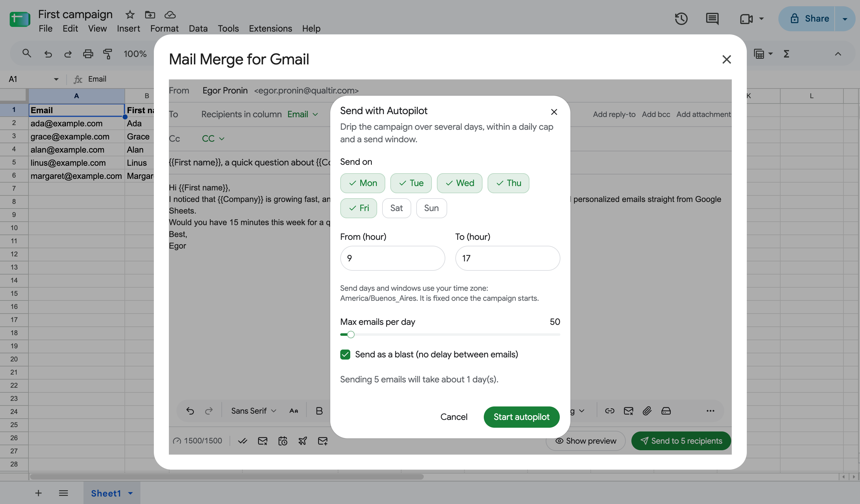Click the Sheets toolbar redo icon
Screen dimensions: 860x504
(68, 54)
